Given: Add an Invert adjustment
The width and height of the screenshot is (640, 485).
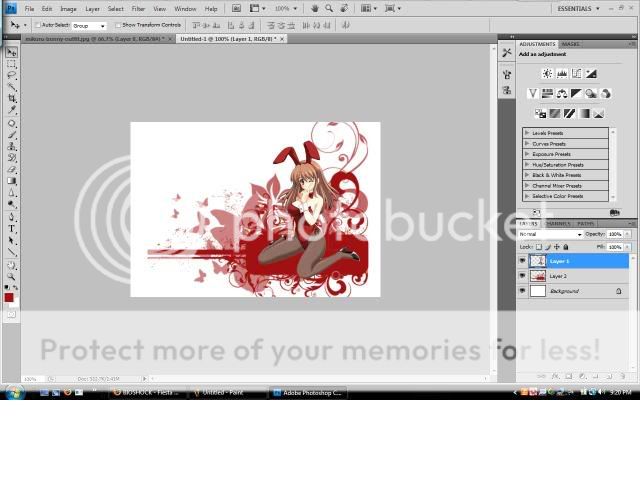Looking at the screenshot, I should 540,113.
